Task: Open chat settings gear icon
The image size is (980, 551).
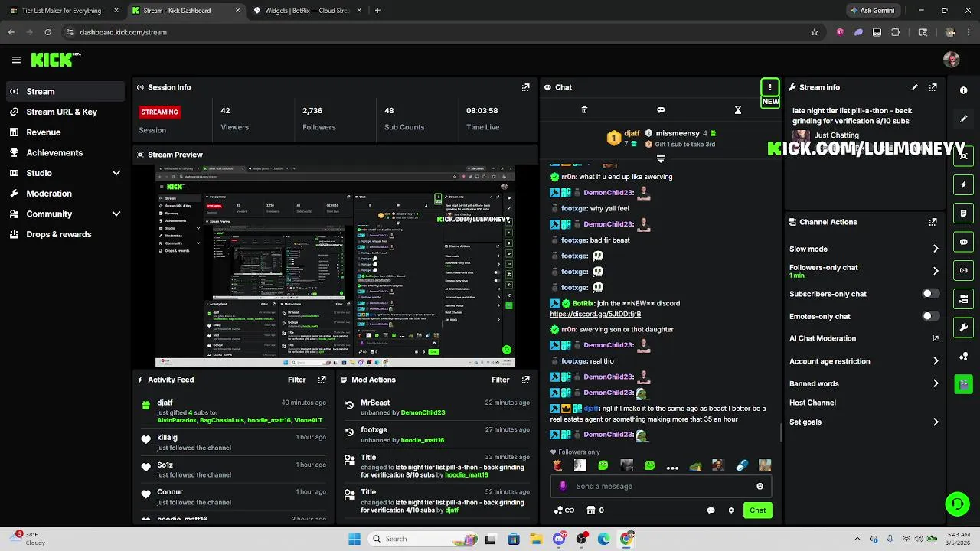Action: 731,510
